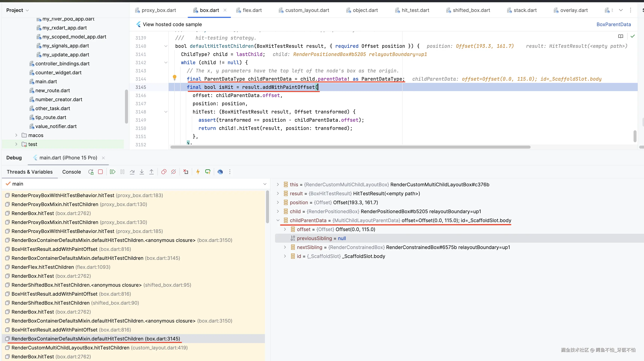Click the Step Into arrow
This screenshot has width=644, height=361.
point(142,172)
